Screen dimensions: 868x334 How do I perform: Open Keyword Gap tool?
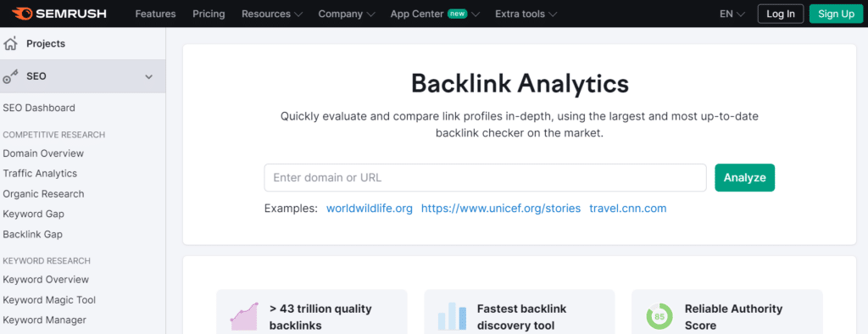coord(34,214)
